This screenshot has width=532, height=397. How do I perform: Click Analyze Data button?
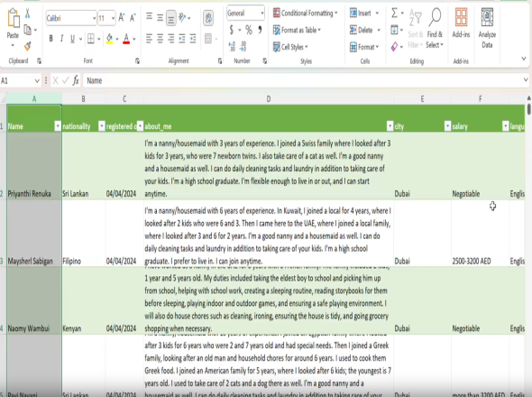[x=487, y=28]
